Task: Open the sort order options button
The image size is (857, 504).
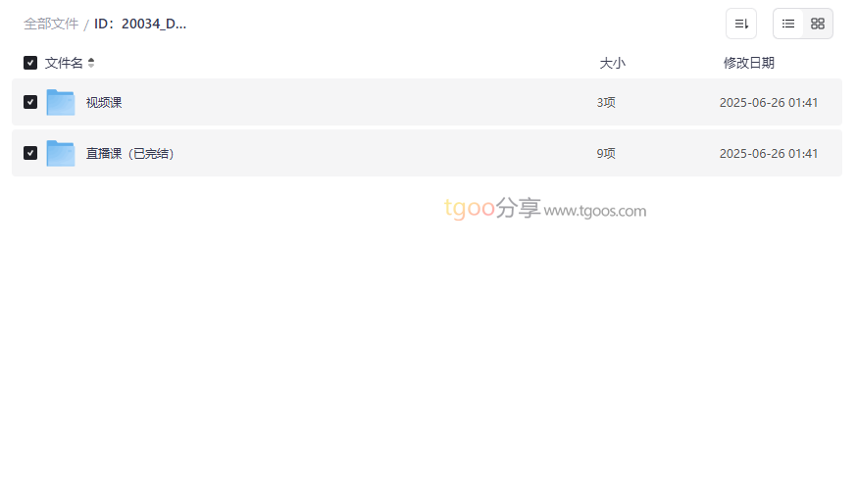Action: point(741,24)
